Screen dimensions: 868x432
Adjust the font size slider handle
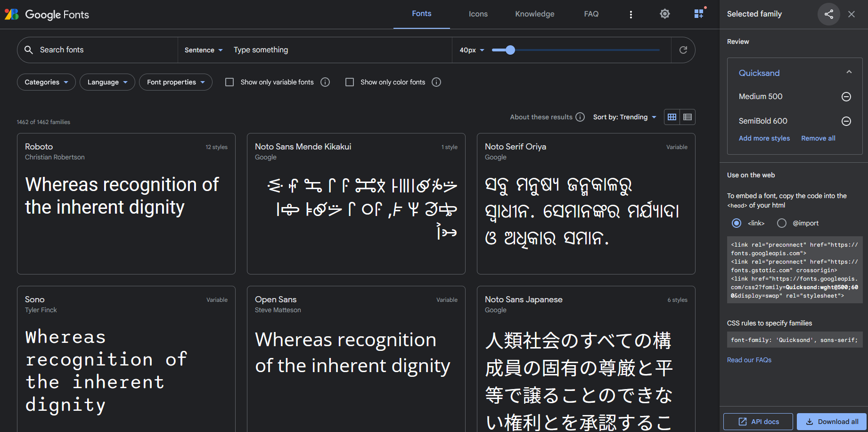[x=510, y=50]
